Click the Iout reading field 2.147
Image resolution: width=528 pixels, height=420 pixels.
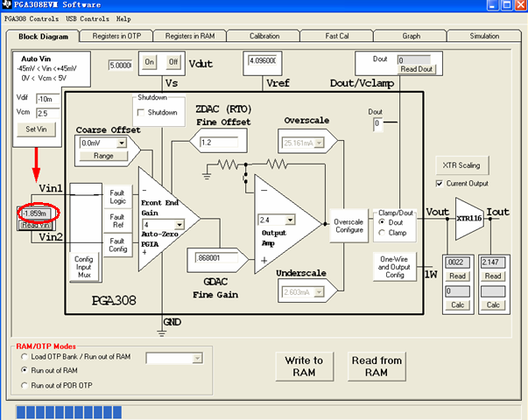point(493,262)
